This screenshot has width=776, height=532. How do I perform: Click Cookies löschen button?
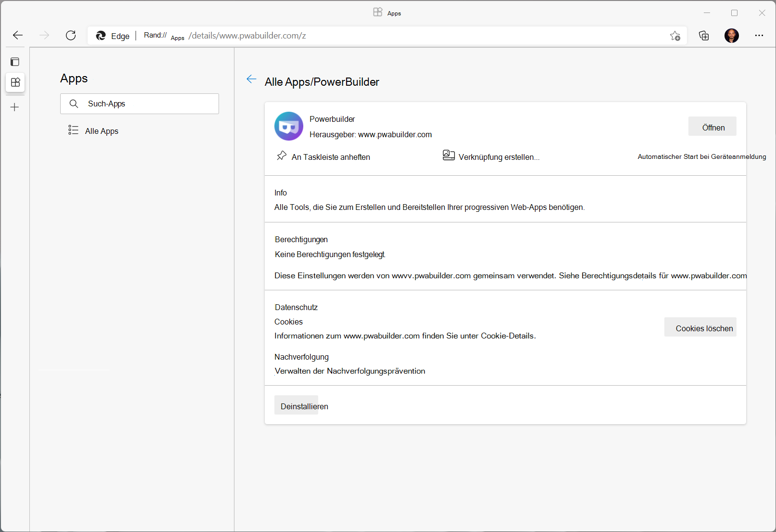tap(700, 327)
